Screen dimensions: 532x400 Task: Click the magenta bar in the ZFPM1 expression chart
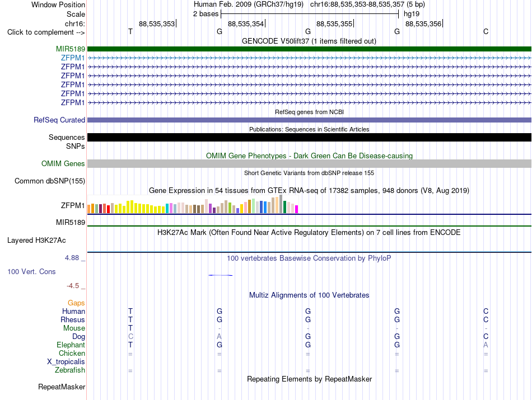click(297, 209)
